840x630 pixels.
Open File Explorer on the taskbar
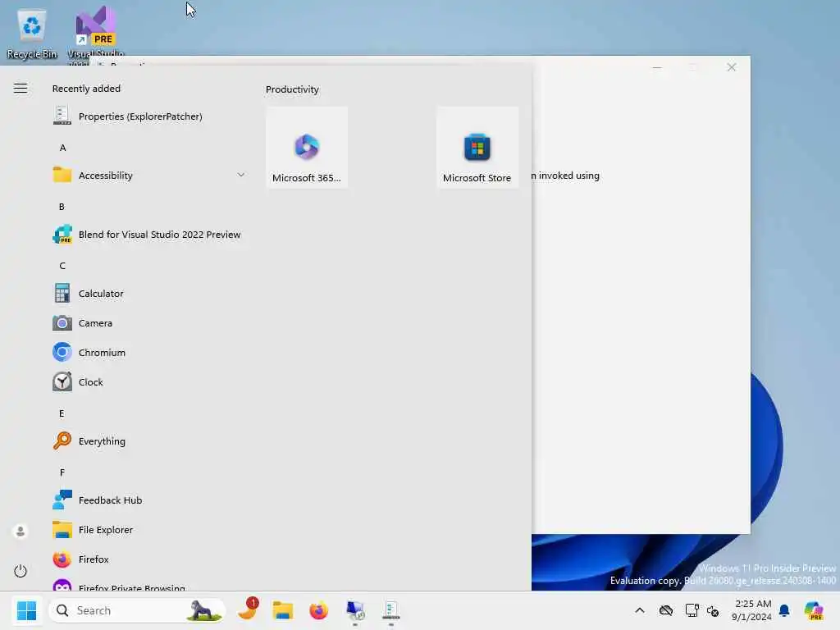[283, 610]
